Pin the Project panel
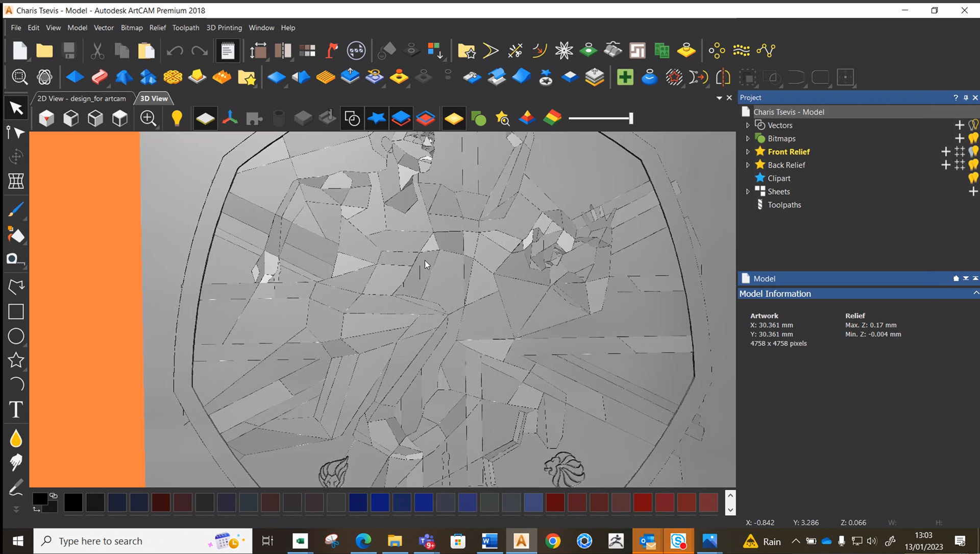The height and width of the screenshot is (554, 980). tap(966, 98)
